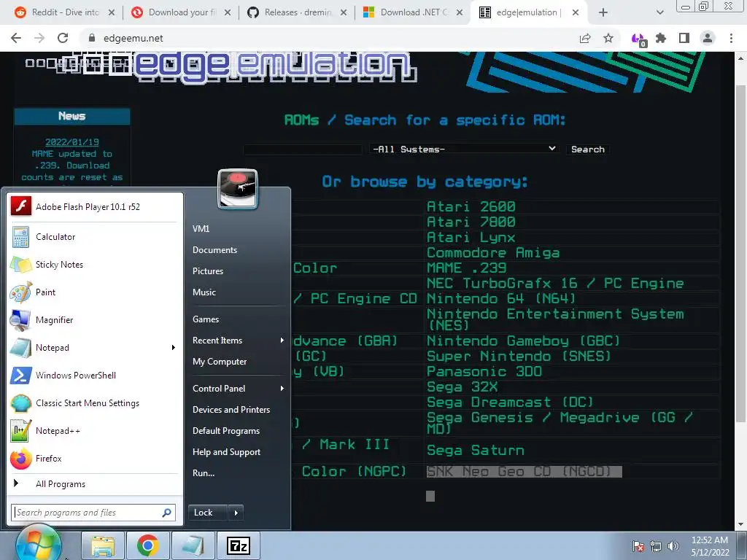Click the Start menu search magnifier icon
This screenshot has width=747, height=560.
click(167, 513)
